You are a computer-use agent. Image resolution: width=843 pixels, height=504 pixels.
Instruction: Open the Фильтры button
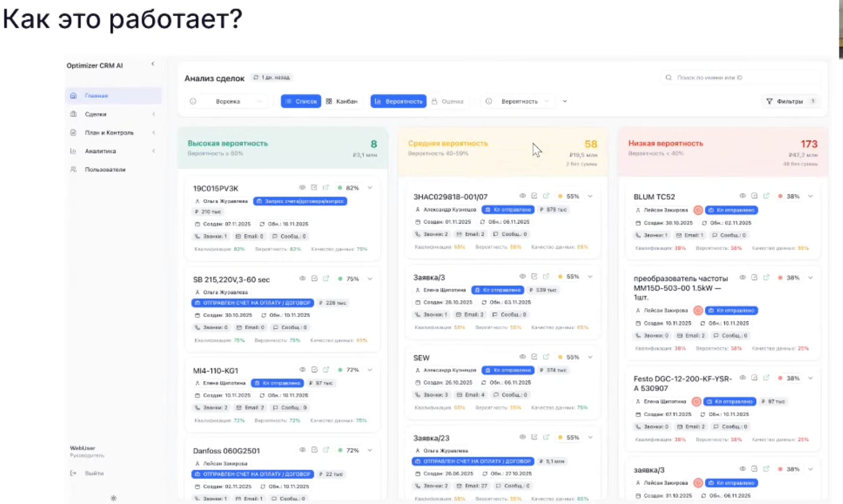pos(790,101)
